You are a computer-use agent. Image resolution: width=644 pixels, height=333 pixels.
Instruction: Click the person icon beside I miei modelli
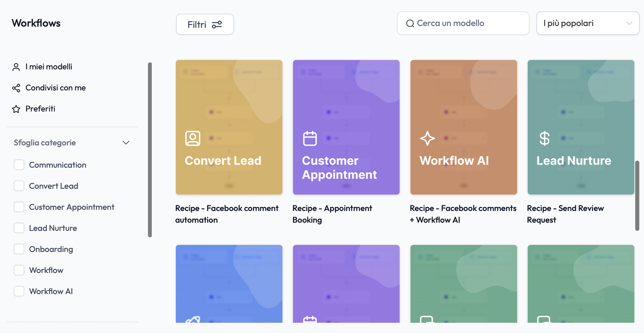(x=16, y=67)
